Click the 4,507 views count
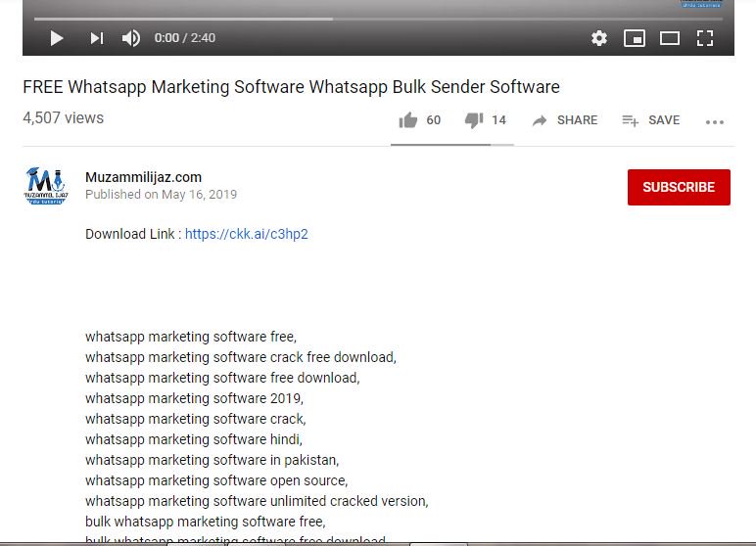The width and height of the screenshot is (756, 546). (63, 117)
